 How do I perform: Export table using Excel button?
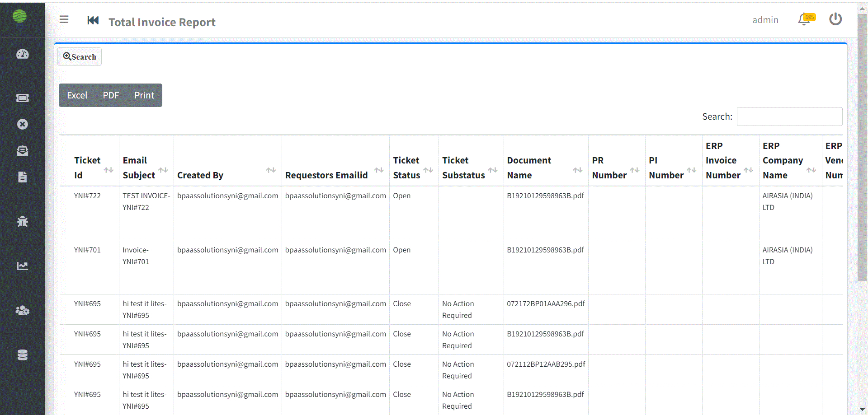point(77,95)
